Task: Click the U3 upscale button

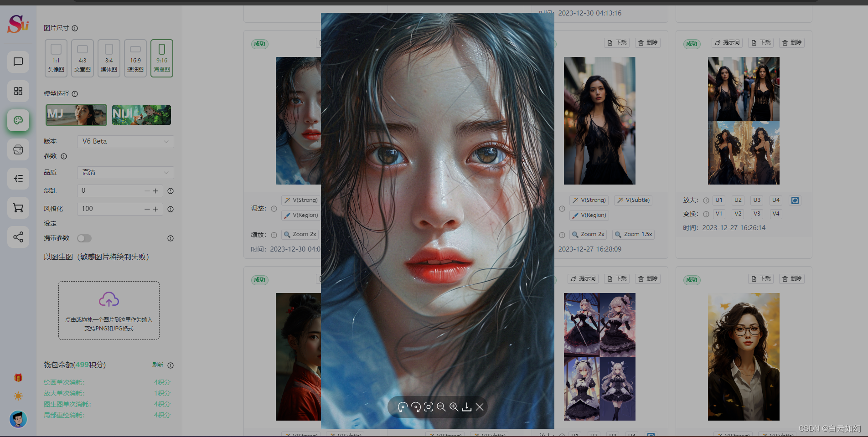Action: coord(757,200)
